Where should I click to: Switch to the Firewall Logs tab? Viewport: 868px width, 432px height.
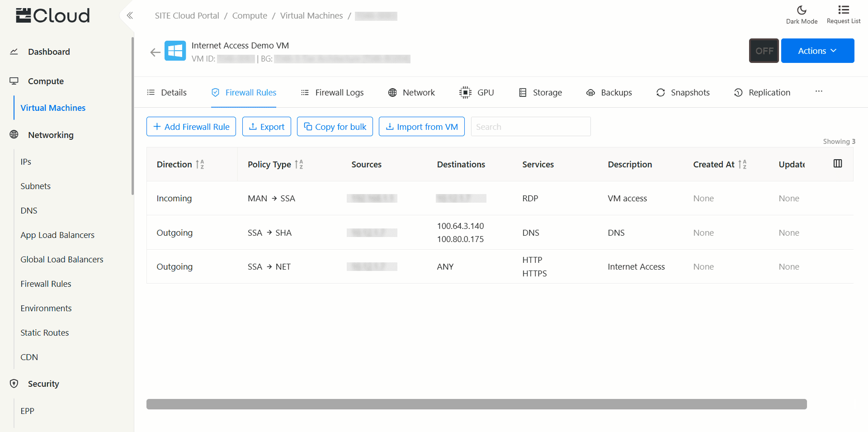click(x=332, y=93)
